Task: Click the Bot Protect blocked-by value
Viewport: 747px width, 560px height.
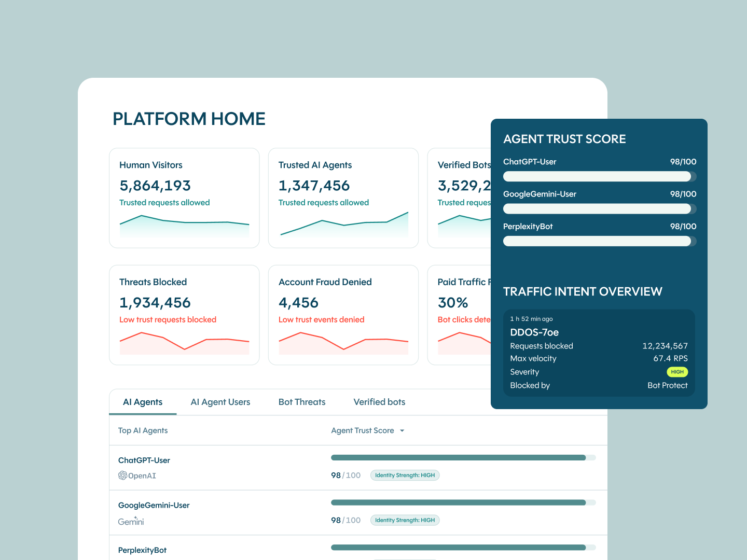Action: [x=668, y=385]
